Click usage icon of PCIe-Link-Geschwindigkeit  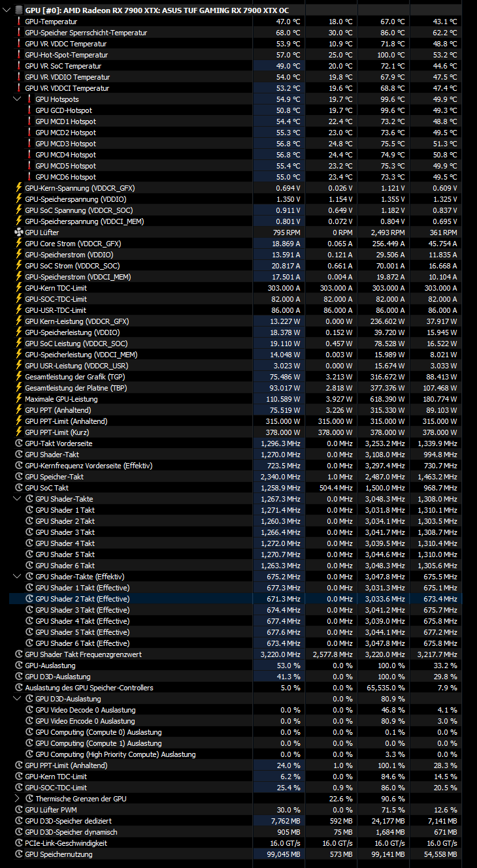click(19, 843)
